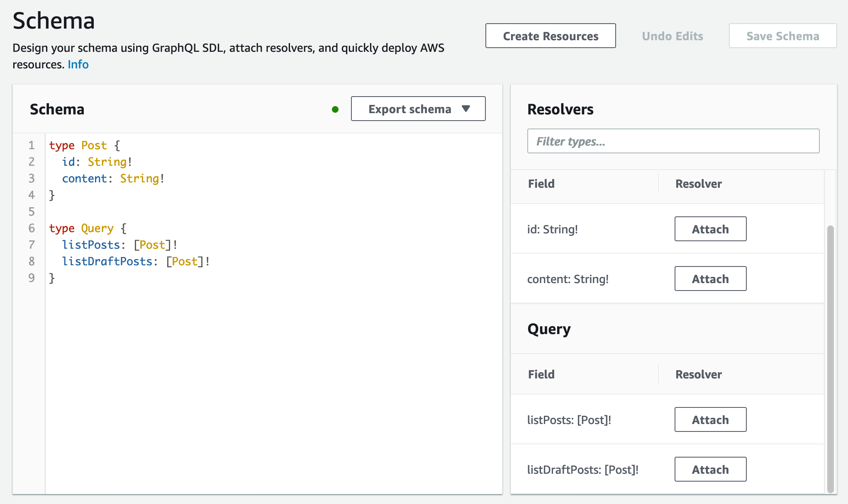Attach resolver to content: String! field
This screenshot has height=504, width=848.
[x=710, y=279]
